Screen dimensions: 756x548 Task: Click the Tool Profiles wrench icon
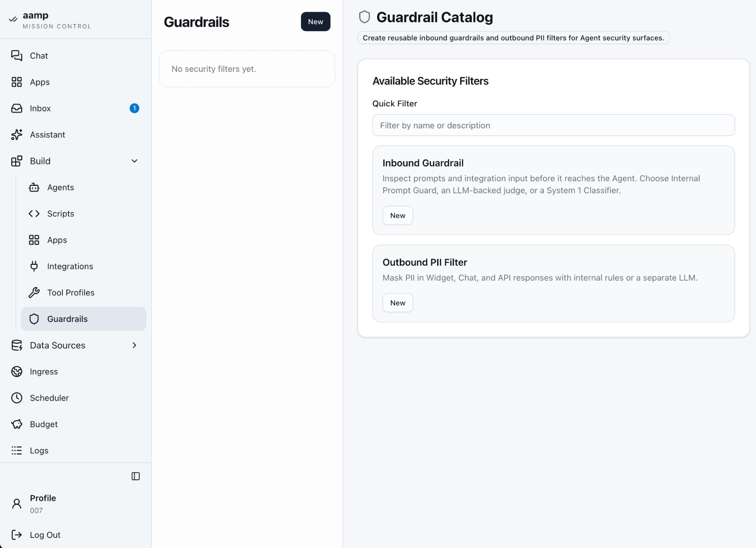[34, 293]
